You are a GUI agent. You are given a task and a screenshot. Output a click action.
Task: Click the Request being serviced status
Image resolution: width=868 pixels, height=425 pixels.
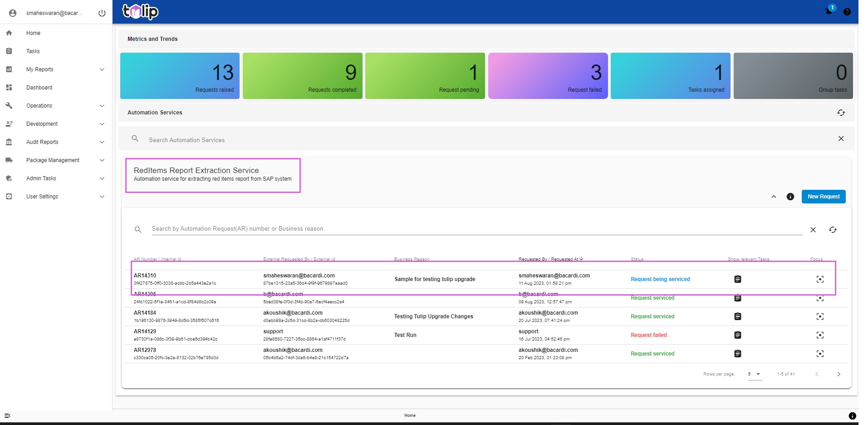[x=660, y=279]
